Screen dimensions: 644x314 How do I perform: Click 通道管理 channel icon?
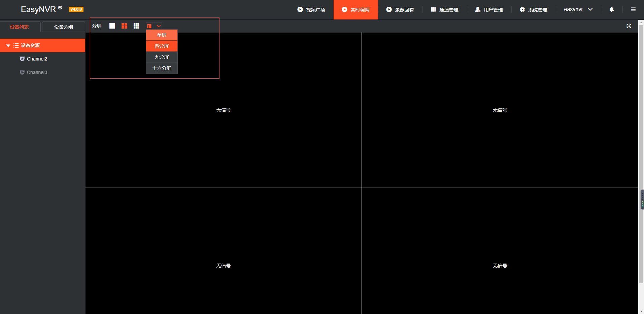point(433,9)
